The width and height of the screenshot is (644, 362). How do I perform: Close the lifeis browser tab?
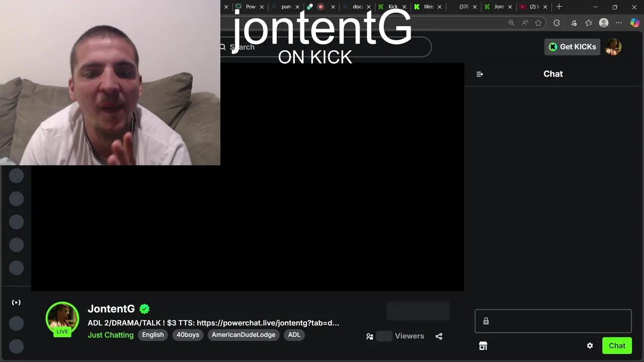click(440, 7)
